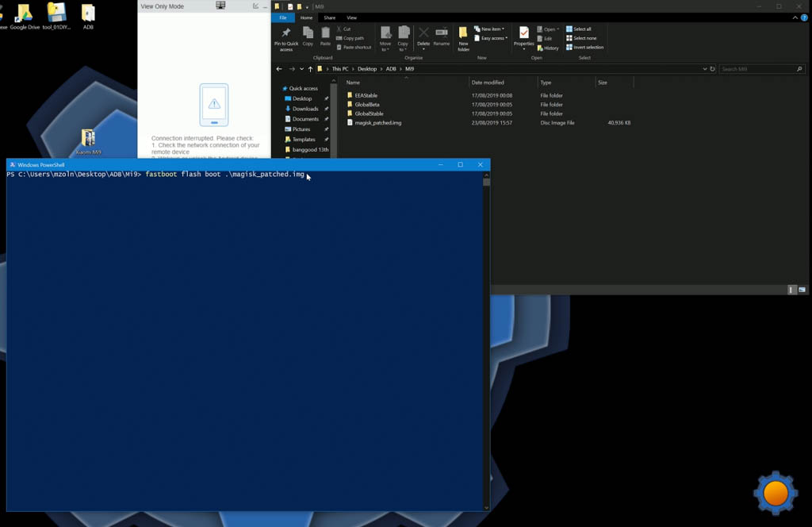Click the Delete button in Organise group
Screen dimensions: 812x527
coord(423,38)
